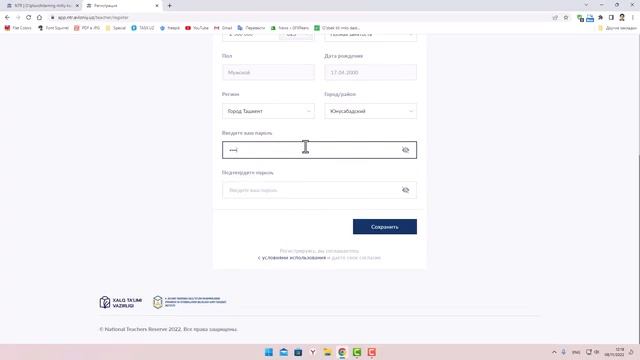Screen dimensions: 640x360
Task: Open the Chrome profile avatar
Action: coord(622,18)
